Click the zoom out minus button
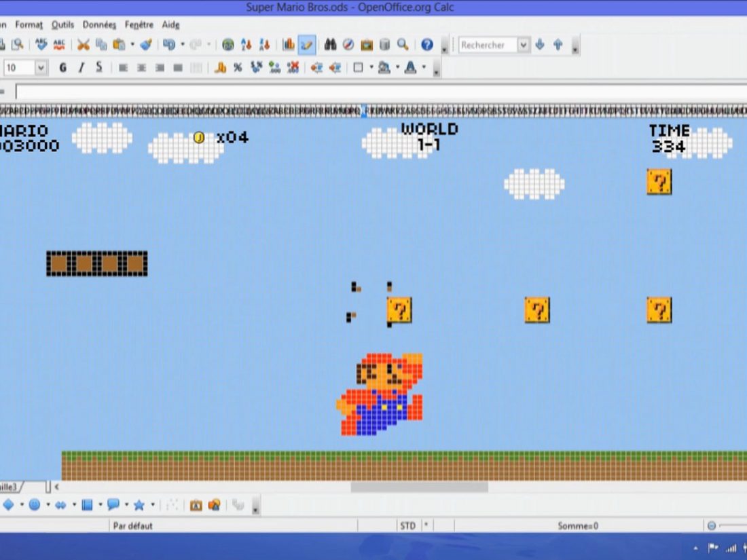The image size is (747, 560). tap(711, 525)
